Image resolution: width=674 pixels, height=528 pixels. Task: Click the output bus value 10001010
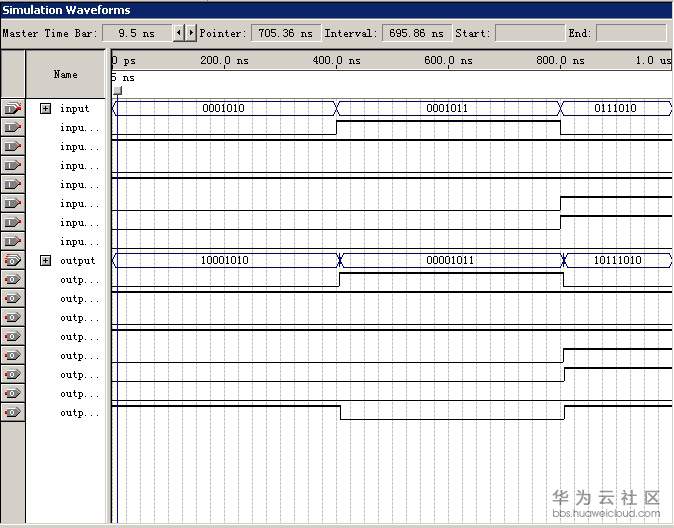click(x=225, y=261)
